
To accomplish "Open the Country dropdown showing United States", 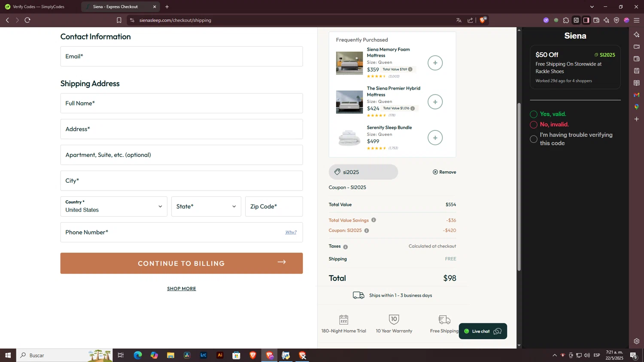I will pyautogui.click(x=114, y=206).
